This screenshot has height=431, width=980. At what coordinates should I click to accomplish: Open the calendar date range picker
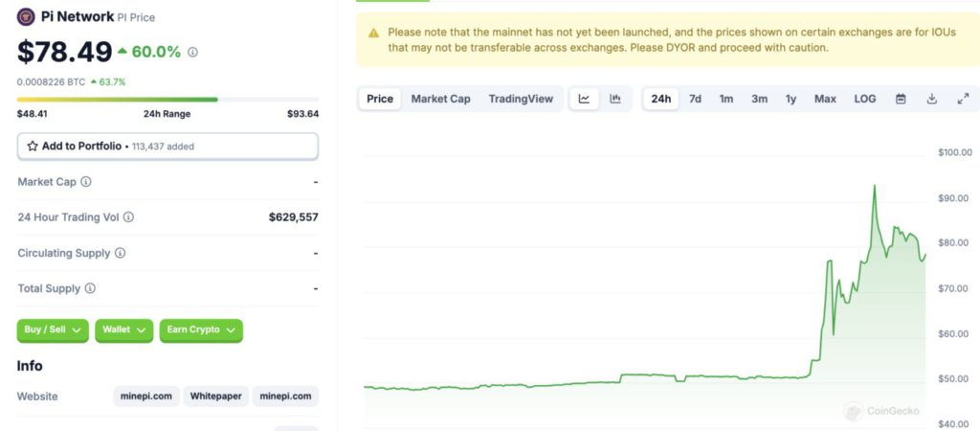click(901, 99)
